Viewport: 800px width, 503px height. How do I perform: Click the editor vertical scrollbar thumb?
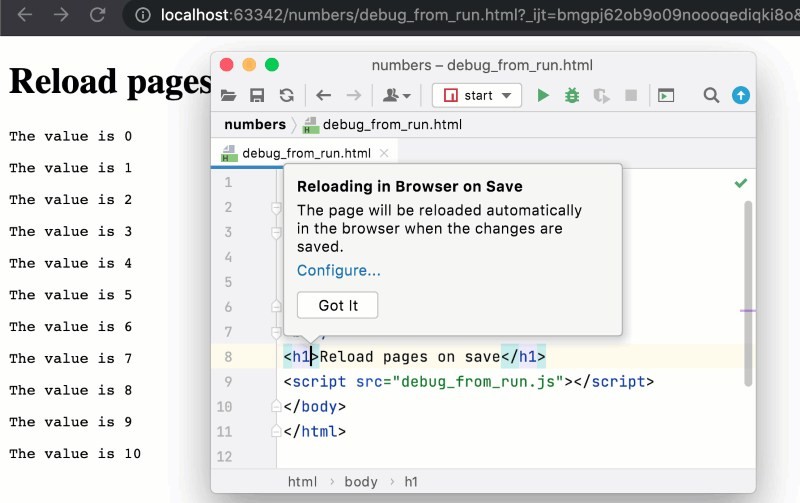pos(748,293)
